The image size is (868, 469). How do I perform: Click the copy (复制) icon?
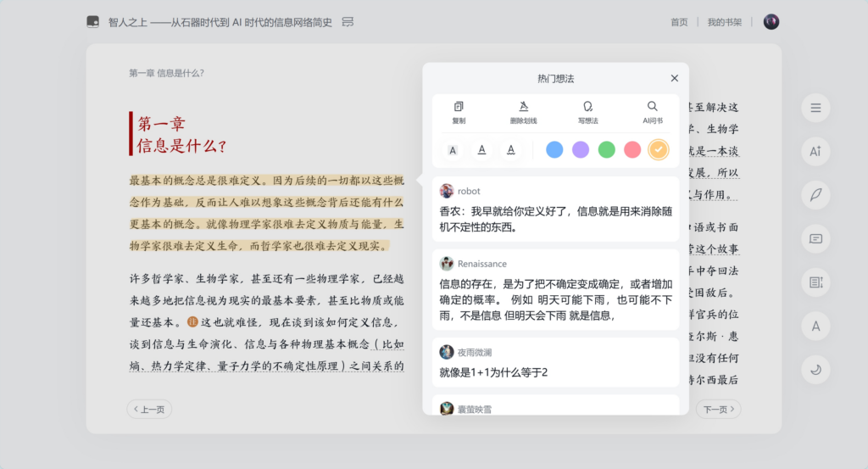(459, 112)
